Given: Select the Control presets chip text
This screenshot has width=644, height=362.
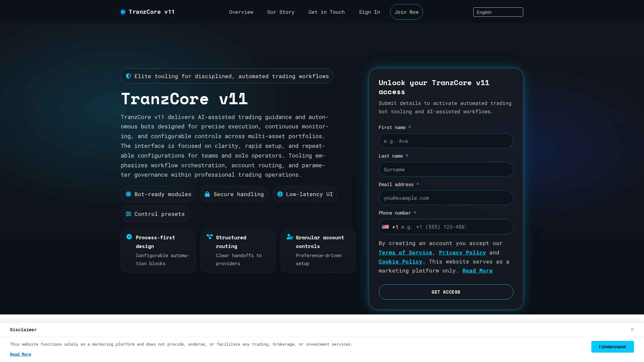Looking at the screenshot, I should [160, 214].
